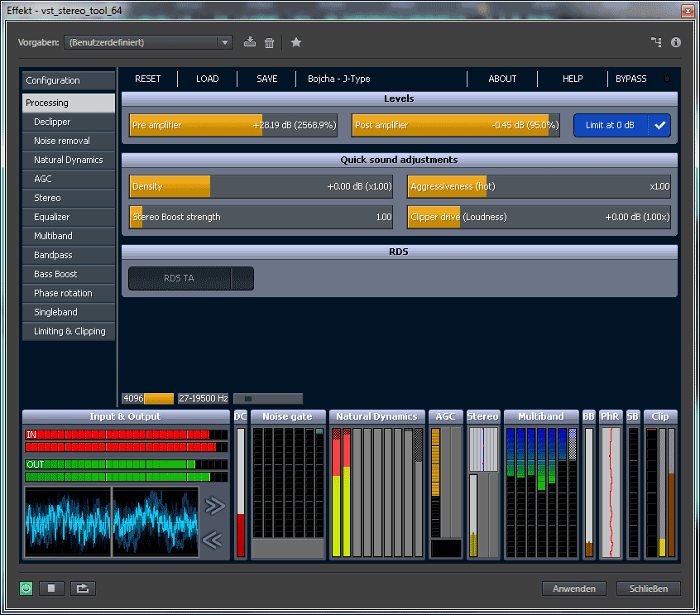
Task: Click the Anwenden button
Action: pyautogui.click(x=574, y=589)
